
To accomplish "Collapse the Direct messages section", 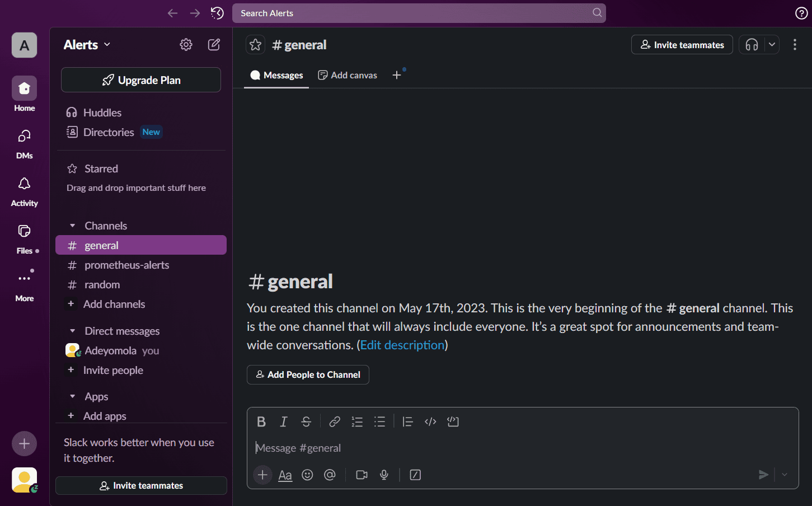I will [x=72, y=331].
